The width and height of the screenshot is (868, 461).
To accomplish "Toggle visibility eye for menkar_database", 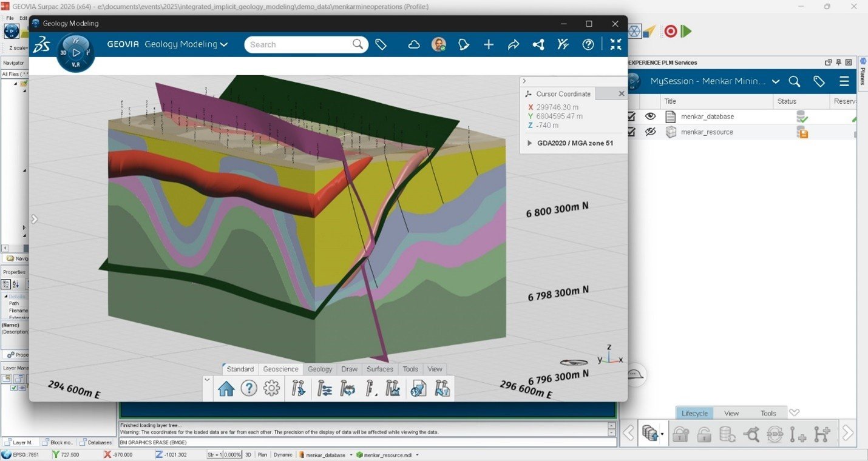I will (x=651, y=116).
